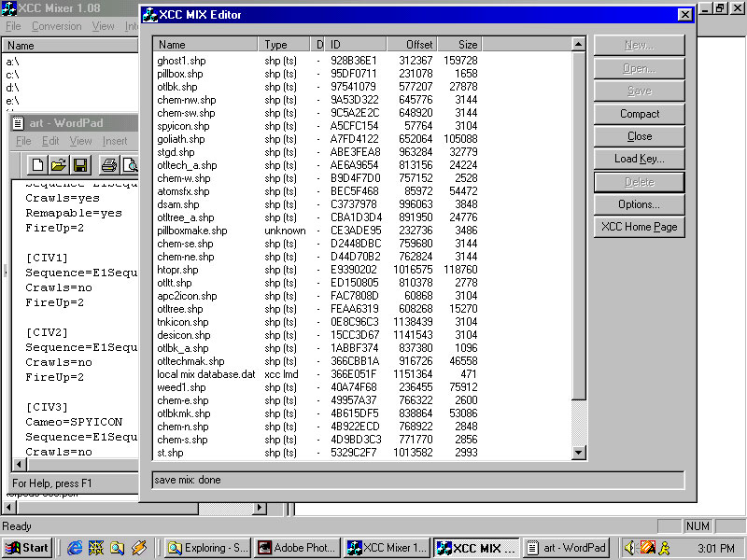
Task: Open Insert menu in WordPad
Action: coord(115,141)
